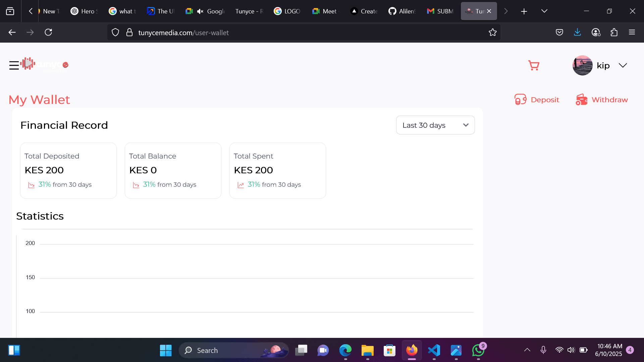Open the browser extensions menu
Image resolution: width=644 pixels, height=362 pixels.
(614, 33)
